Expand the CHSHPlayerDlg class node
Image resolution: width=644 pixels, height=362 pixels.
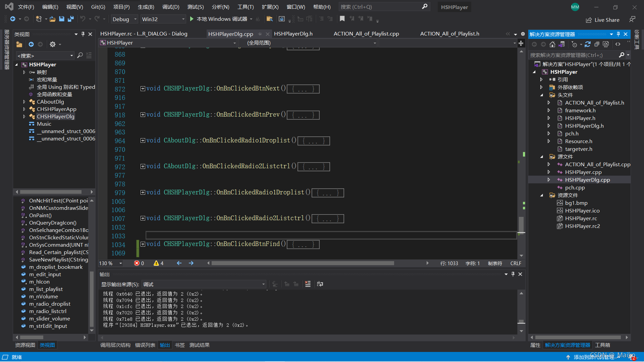(x=24, y=117)
